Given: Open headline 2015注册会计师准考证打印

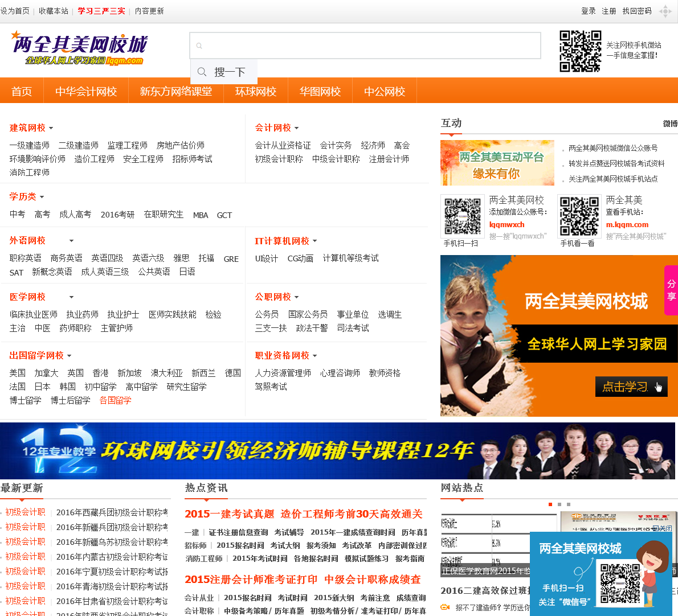Looking at the screenshot, I should 251,580.
